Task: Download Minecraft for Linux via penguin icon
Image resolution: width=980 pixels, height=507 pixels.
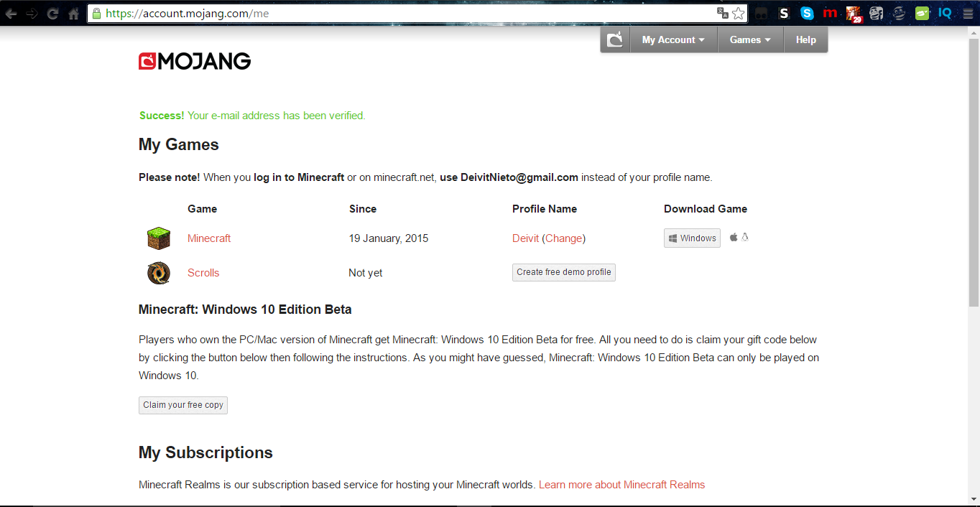Action: coord(745,237)
